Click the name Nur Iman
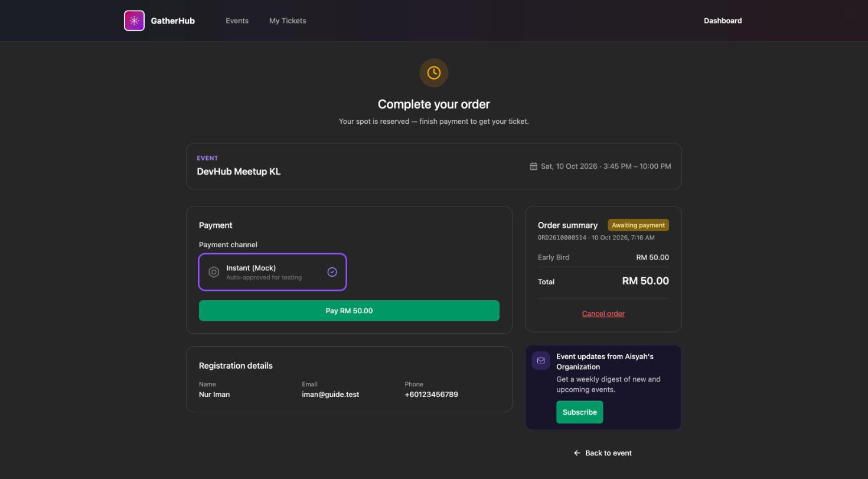Screen dimensions: 868x479 point(214,395)
